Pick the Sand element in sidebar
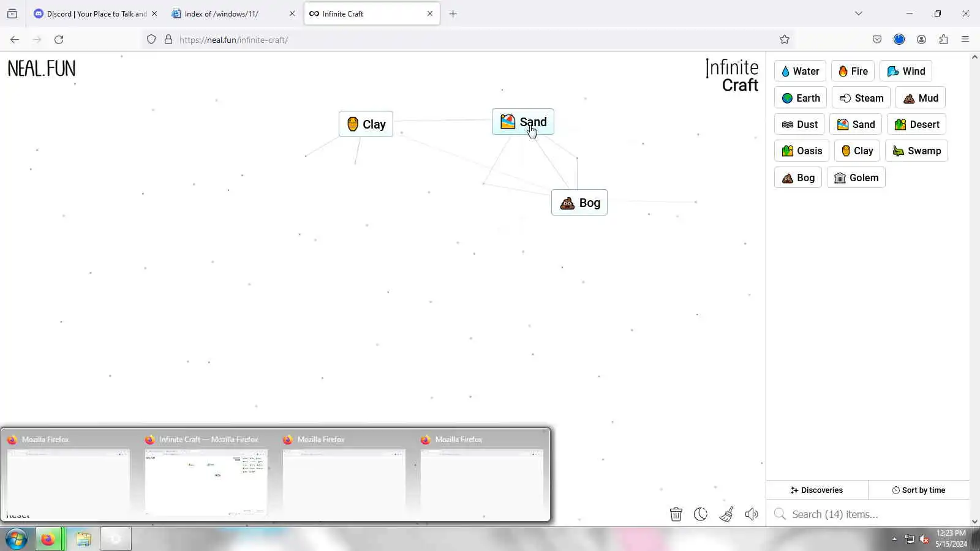 coord(856,124)
